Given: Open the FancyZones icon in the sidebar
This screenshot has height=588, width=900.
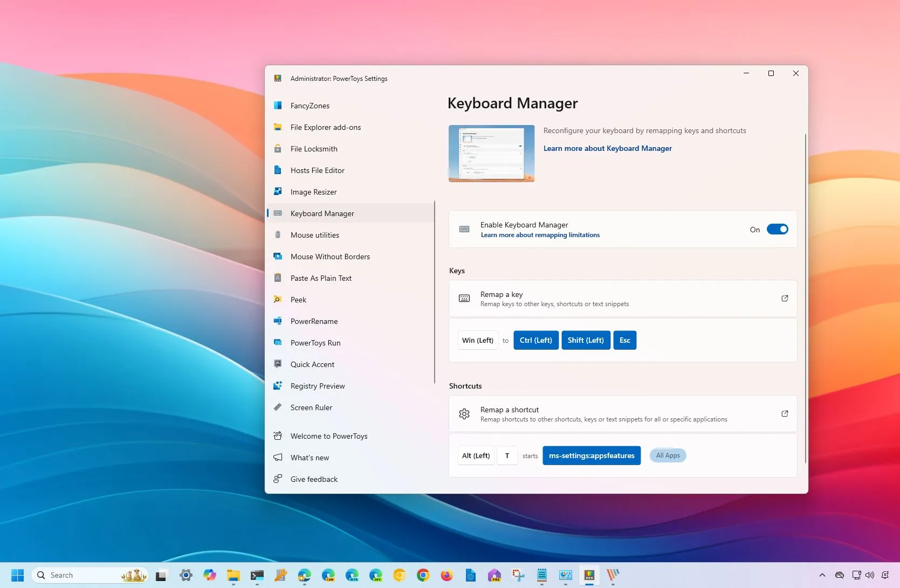Looking at the screenshot, I should (278, 105).
